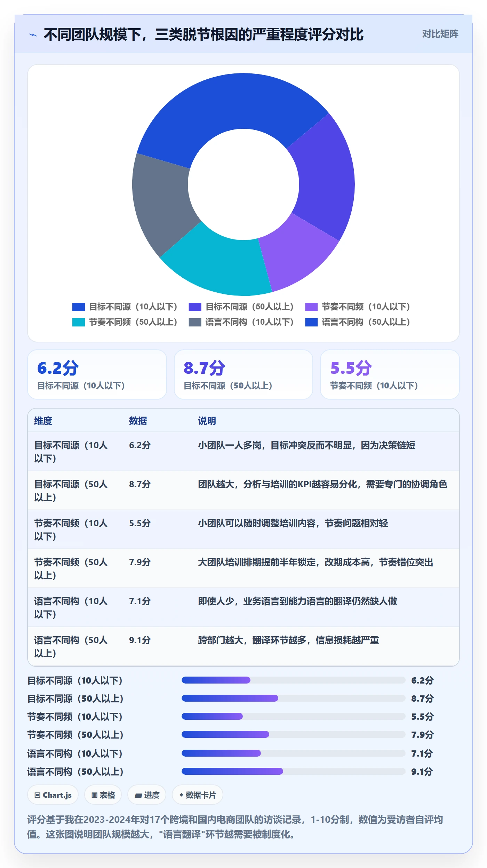This screenshot has width=487, height=868.
Task: Open the 6.2分 data card
Action: pos(97,374)
